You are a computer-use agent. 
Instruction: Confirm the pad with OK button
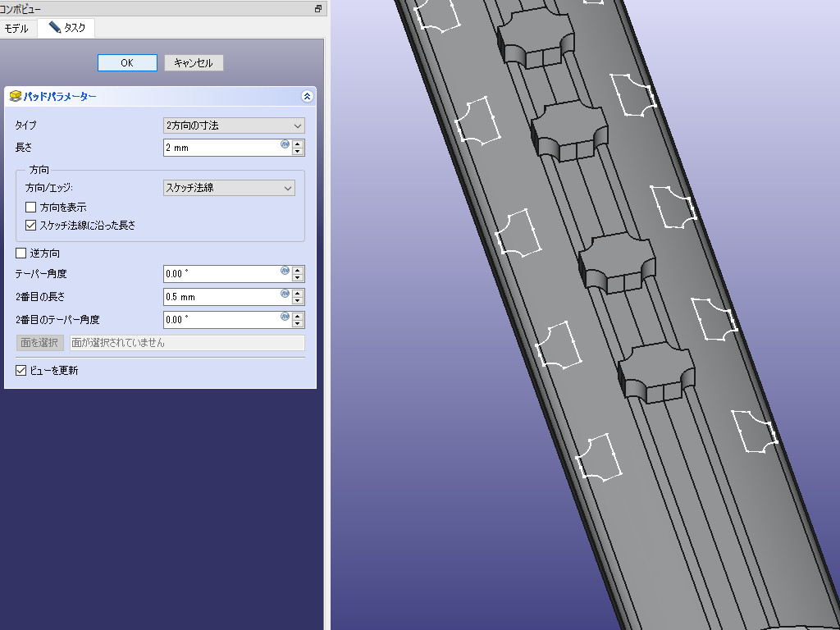(127, 63)
